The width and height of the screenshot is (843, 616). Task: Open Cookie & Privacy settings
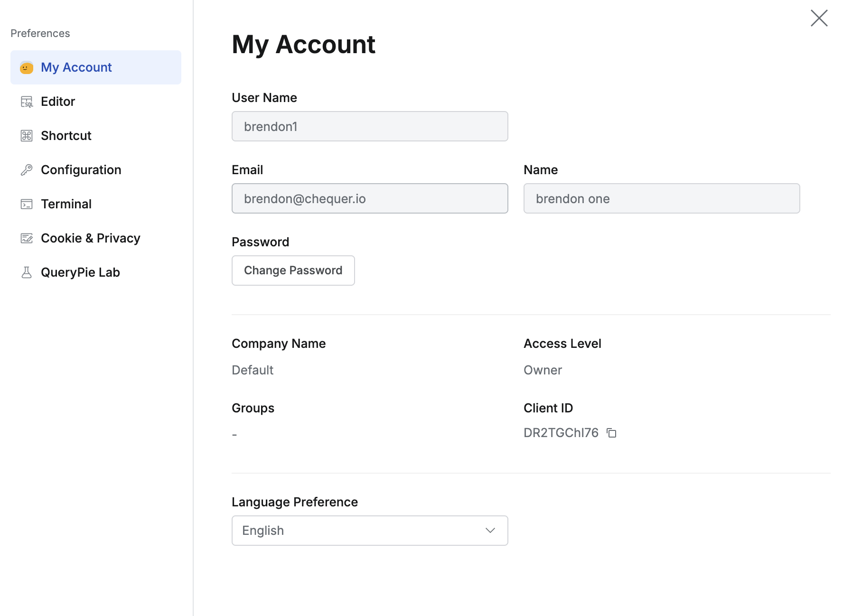[x=90, y=238]
